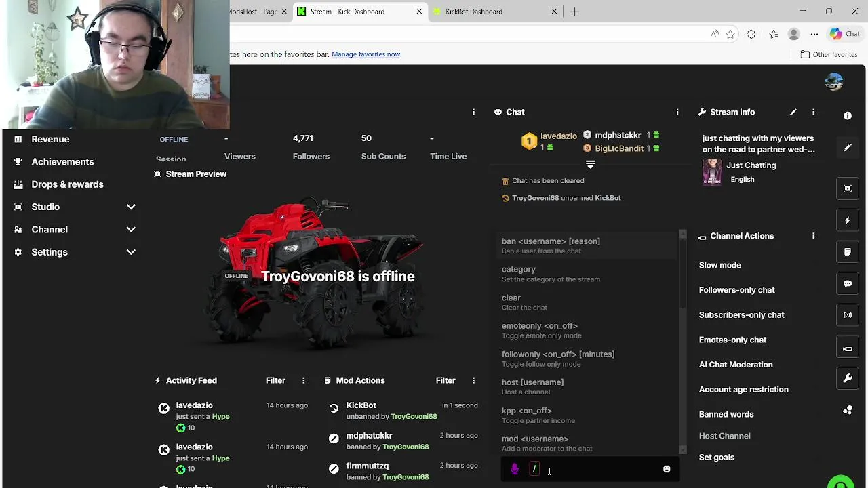Open the Revenue sidebar item

[50, 139]
